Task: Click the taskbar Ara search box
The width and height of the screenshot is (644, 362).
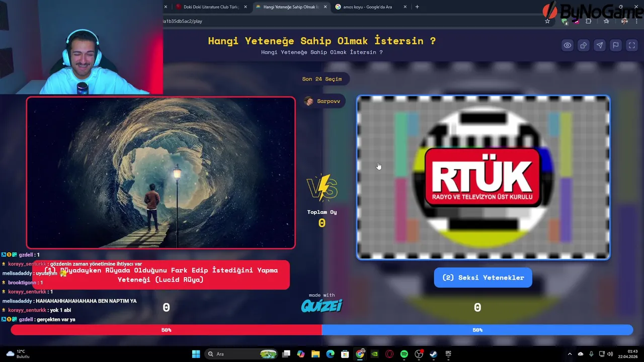Action: click(242, 354)
